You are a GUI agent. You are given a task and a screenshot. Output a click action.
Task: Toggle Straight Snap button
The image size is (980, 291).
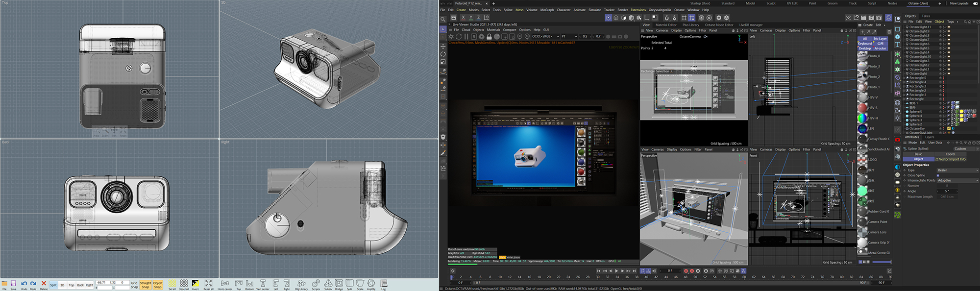[x=146, y=285]
